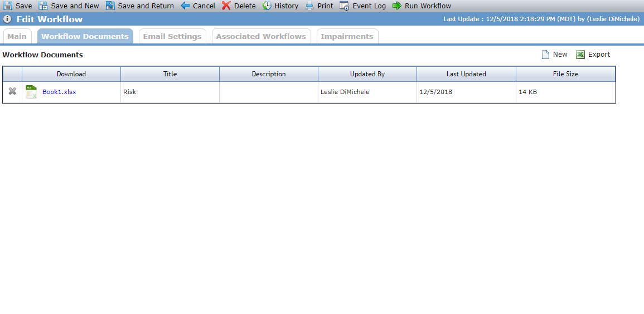
Task: Click the Save and New icon
Action: (43, 6)
